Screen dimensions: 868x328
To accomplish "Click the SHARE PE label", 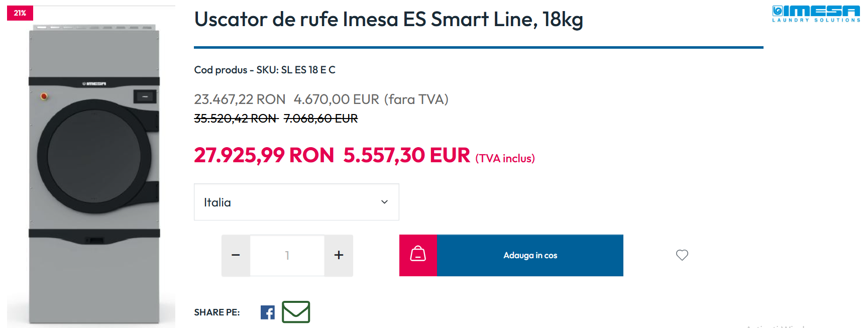I will coord(217,312).
